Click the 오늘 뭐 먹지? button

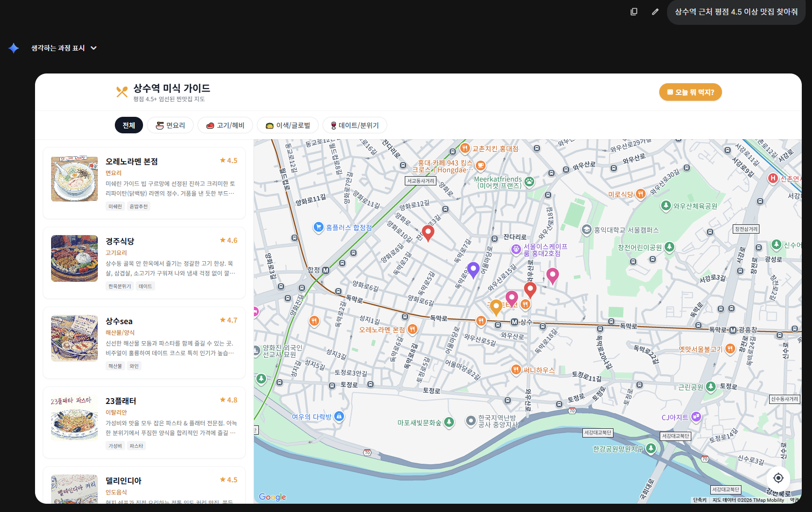[690, 92]
